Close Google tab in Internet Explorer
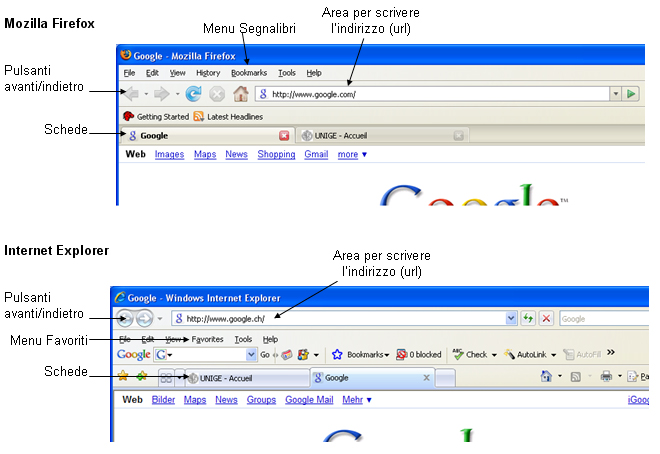Screen dimensions: 660x454 coord(426,377)
